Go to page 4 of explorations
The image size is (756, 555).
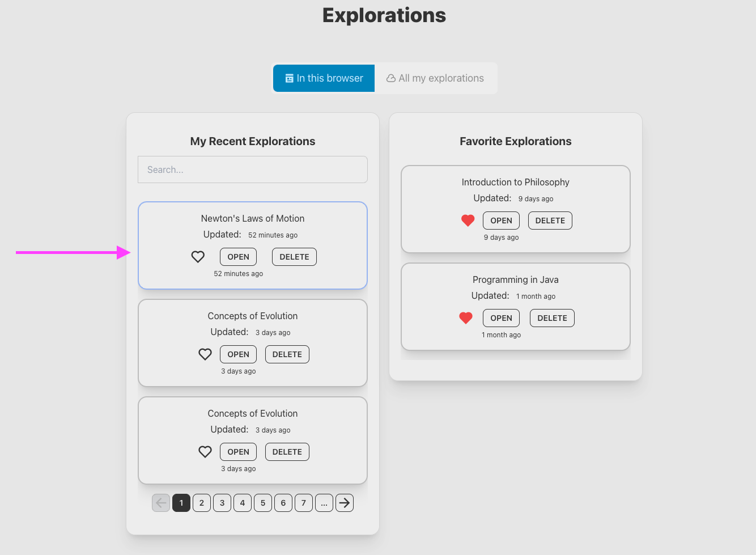(243, 503)
